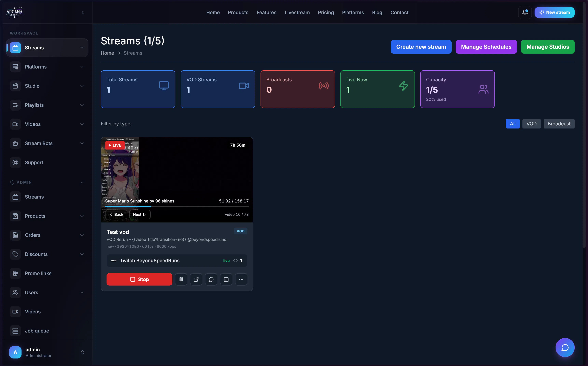Viewport: 588px width, 366px height.
Task: Open the notifications bell
Action: 525,12
